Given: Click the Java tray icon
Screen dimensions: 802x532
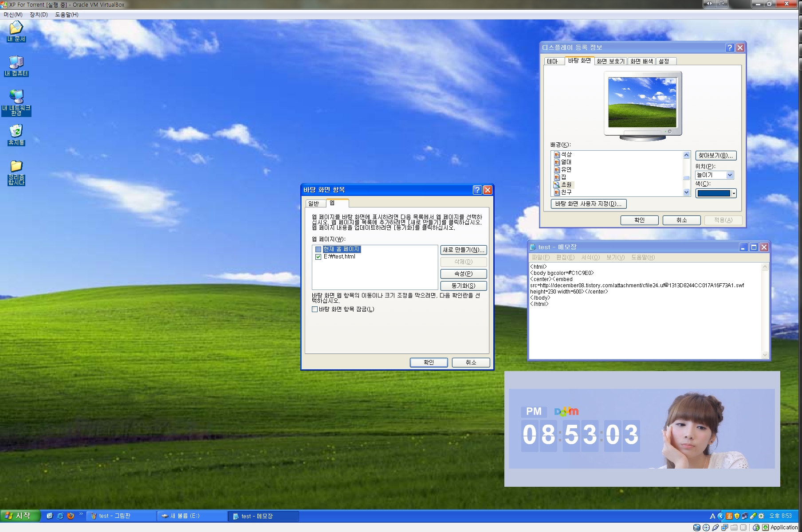Looking at the screenshot, I should coord(729,516).
